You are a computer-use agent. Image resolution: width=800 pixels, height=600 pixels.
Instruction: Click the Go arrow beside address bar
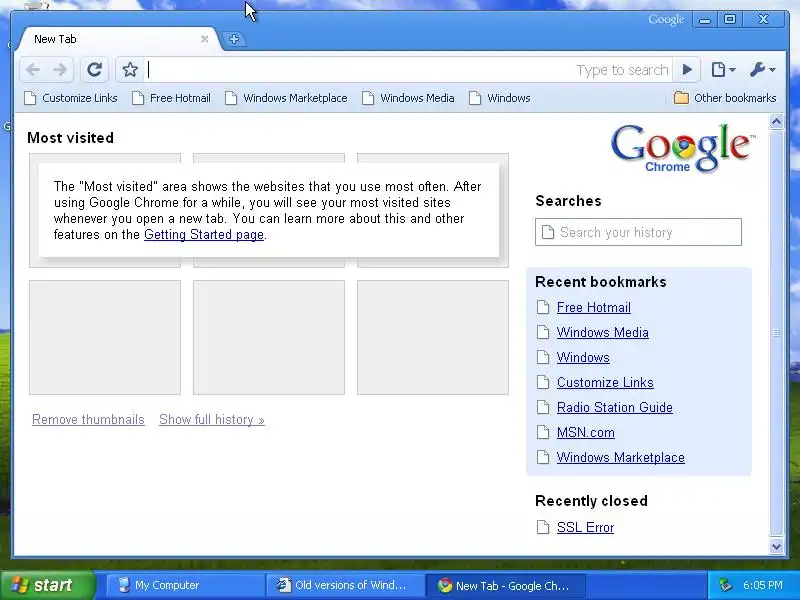coord(687,69)
